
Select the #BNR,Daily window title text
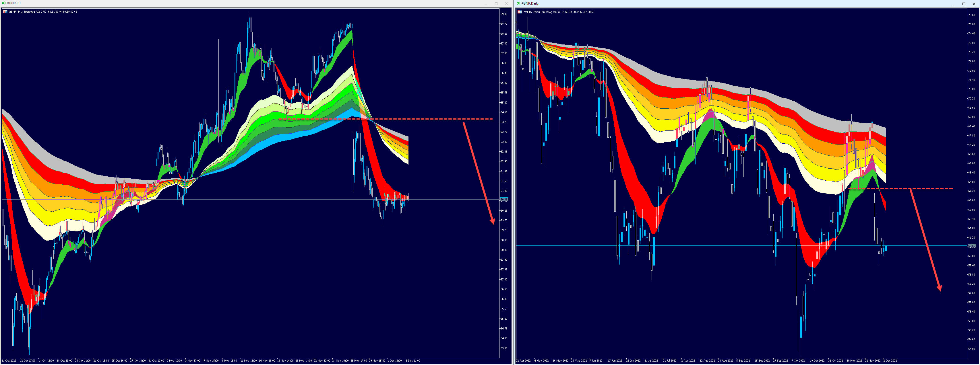click(530, 3)
